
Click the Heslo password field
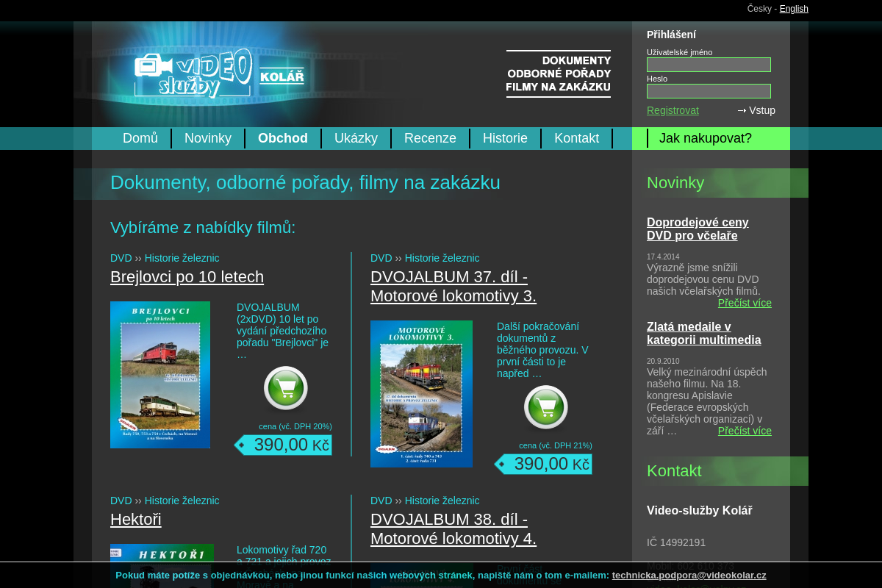(x=709, y=90)
